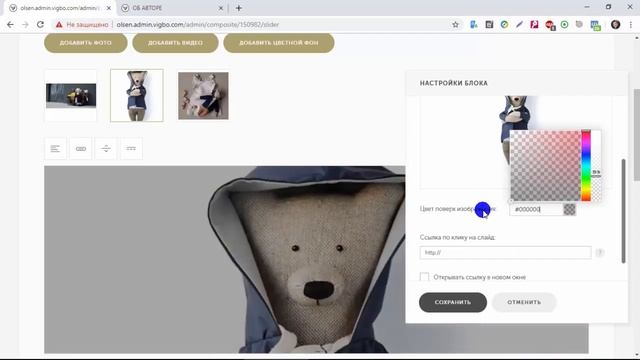640x360 pixels.
Task: Click the address bar URL
Action: [x=198, y=24]
